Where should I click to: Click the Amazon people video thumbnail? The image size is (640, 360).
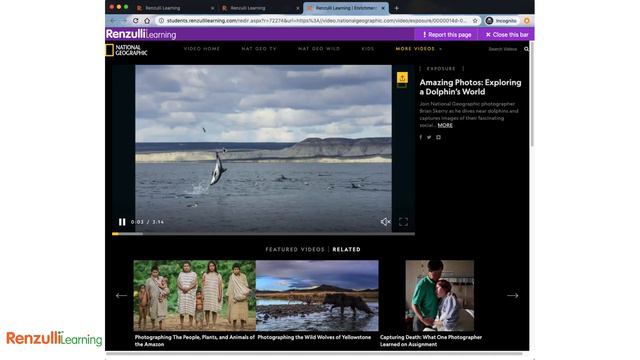click(195, 296)
